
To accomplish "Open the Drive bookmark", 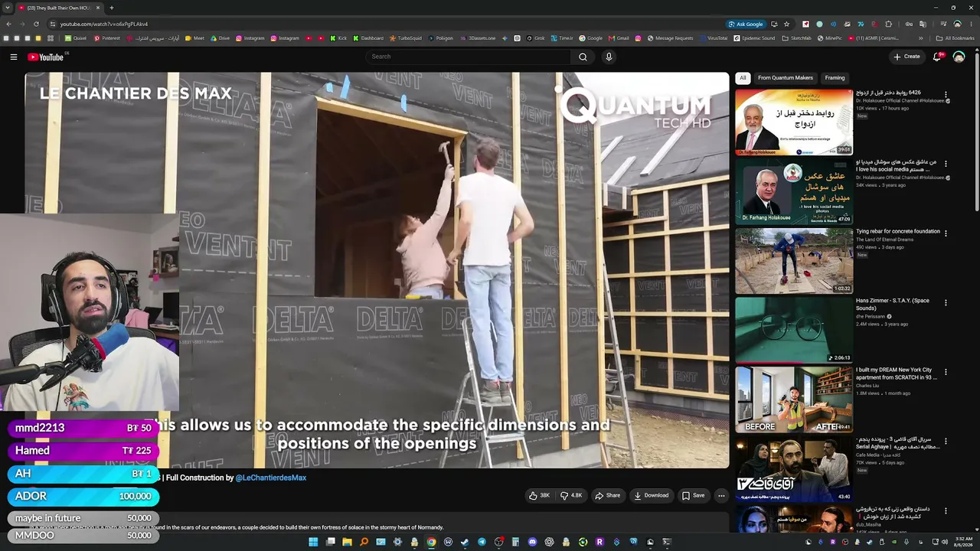I will [220, 38].
